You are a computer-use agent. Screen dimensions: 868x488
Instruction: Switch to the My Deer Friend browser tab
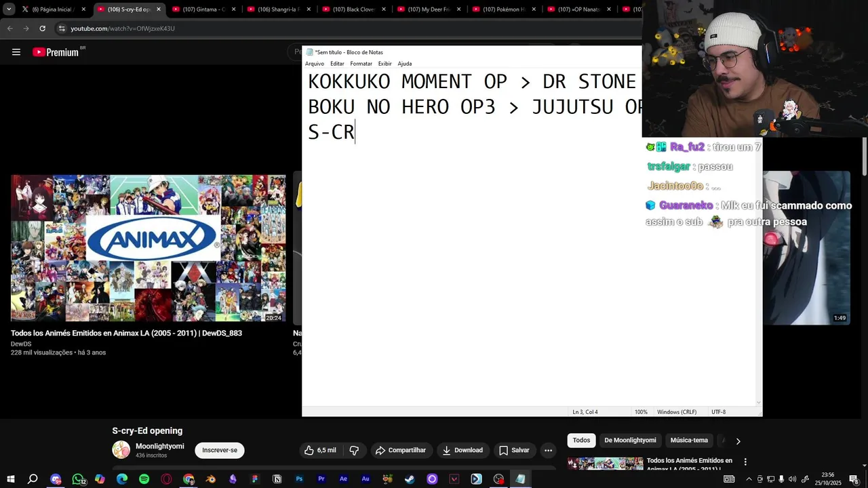click(x=429, y=9)
